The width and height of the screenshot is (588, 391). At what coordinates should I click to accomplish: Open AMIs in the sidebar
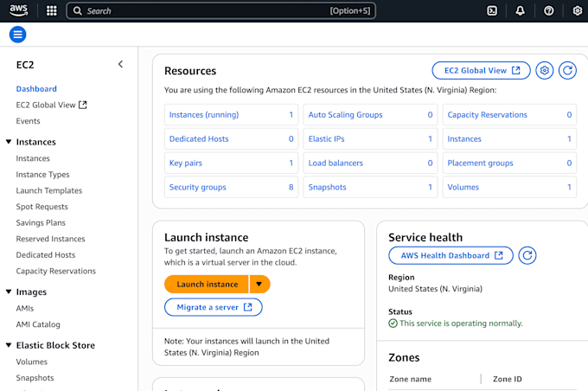click(x=25, y=309)
